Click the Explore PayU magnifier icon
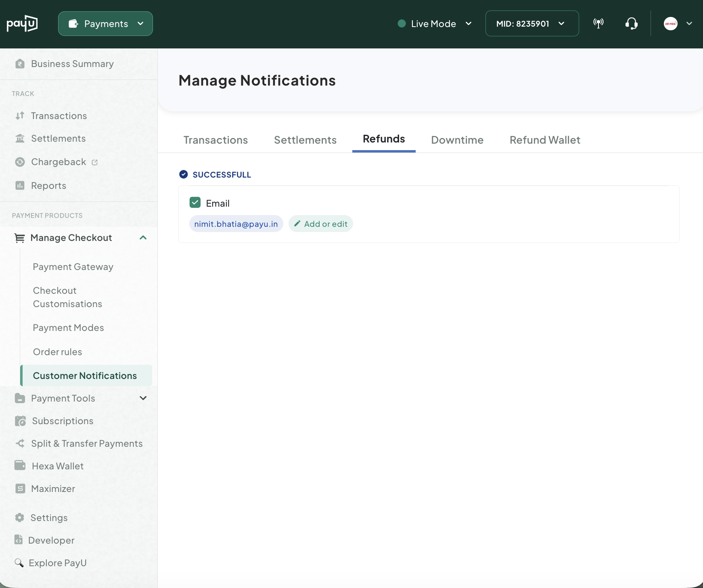 click(x=19, y=563)
